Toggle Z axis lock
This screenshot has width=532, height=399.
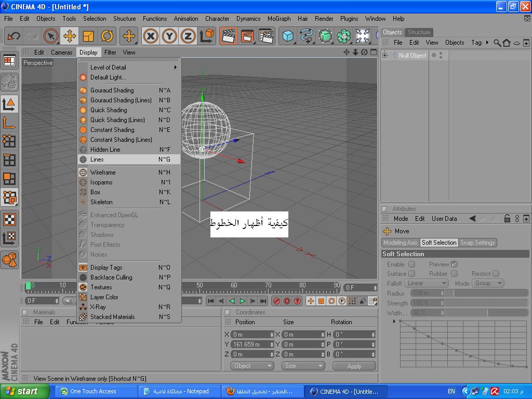click(x=188, y=36)
